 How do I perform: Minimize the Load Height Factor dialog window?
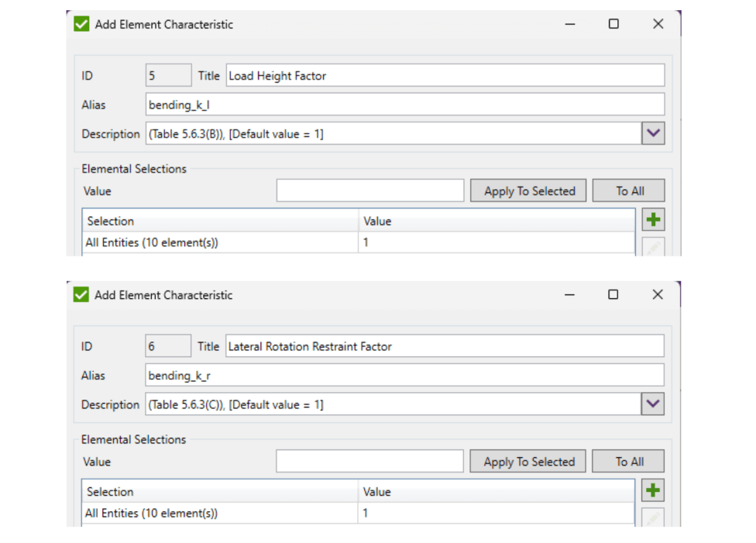[570, 24]
